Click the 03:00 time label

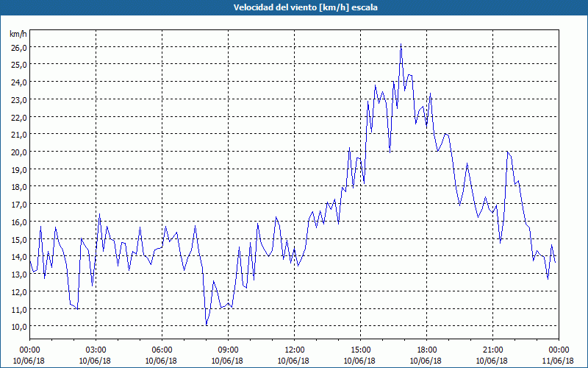coord(96,350)
